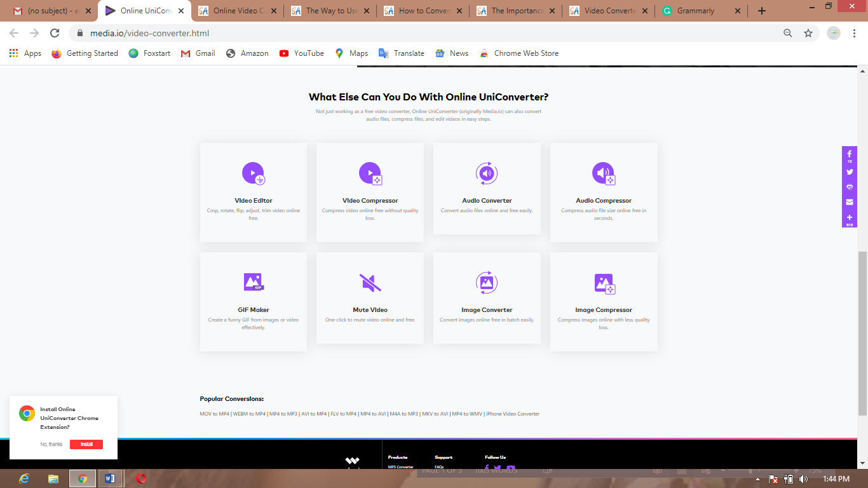Launch Opera from the taskbar
868x488 pixels.
pyautogui.click(x=141, y=478)
